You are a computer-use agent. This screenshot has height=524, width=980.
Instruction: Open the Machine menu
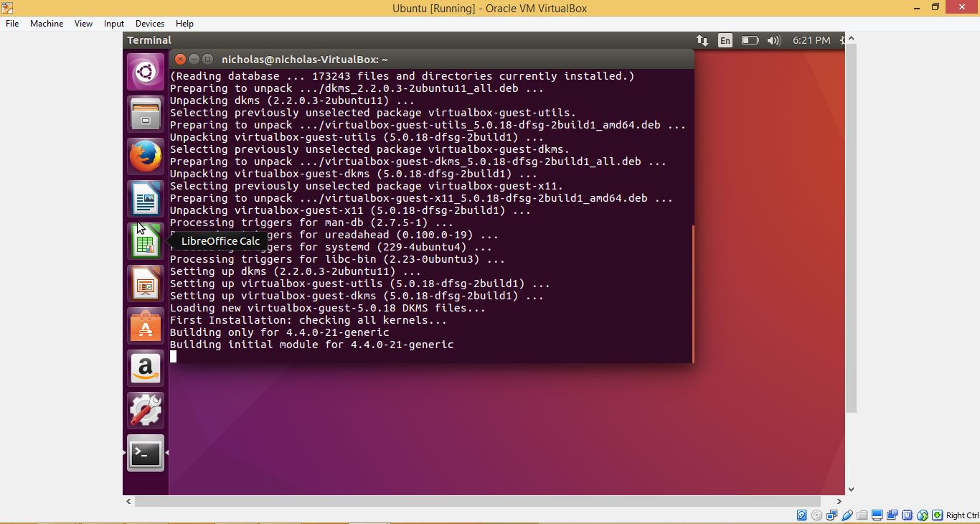pos(46,23)
